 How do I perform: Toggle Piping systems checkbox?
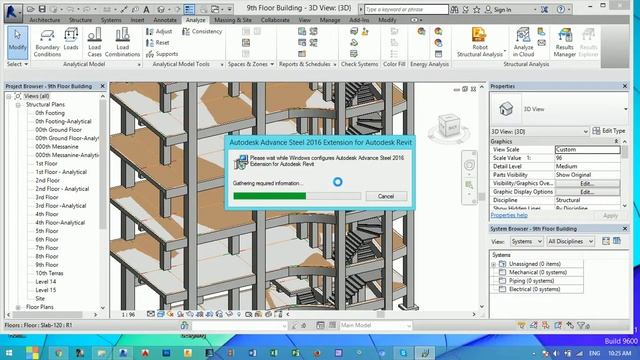502,281
